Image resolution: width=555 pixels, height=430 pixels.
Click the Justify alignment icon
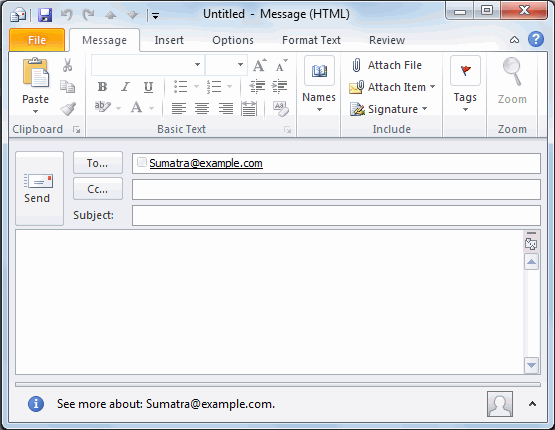click(x=249, y=108)
